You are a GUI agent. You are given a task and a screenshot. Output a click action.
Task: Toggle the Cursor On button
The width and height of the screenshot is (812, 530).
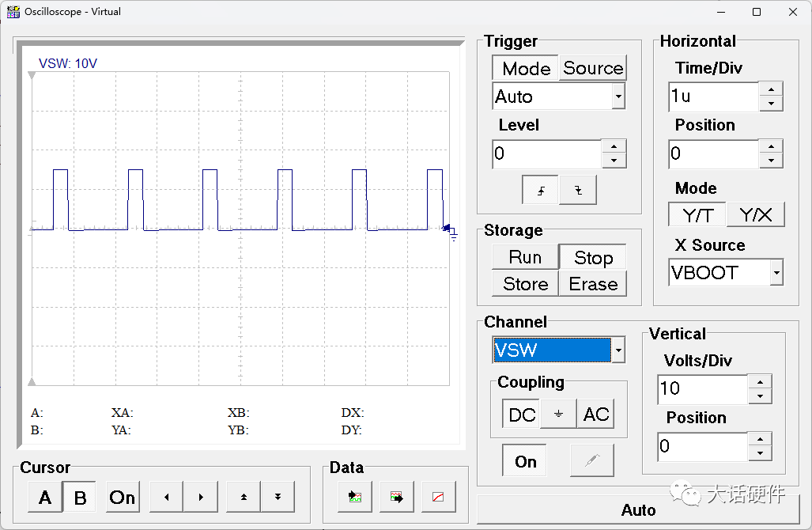coord(123,498)
